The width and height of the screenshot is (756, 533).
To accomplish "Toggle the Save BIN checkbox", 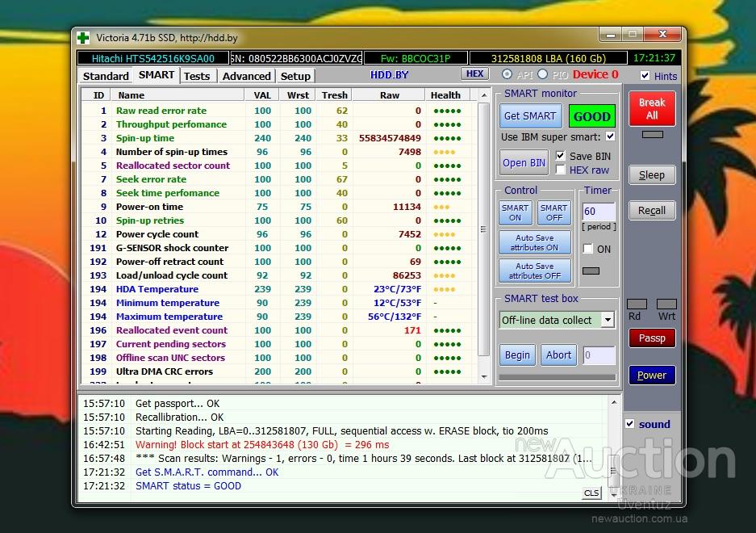I will coord(560,156).
